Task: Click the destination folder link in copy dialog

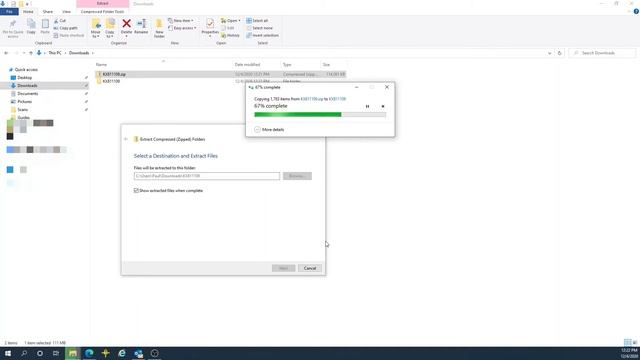Action: pos(337,99)
